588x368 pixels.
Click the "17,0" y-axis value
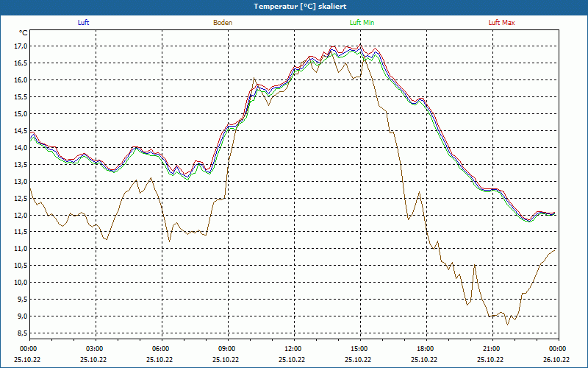tap(21, 46)
